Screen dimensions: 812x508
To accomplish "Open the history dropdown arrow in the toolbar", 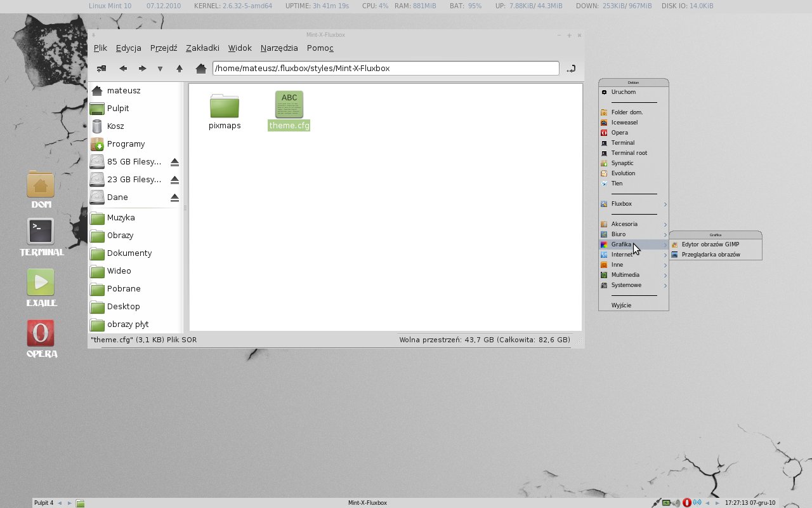I will [160, 69].
